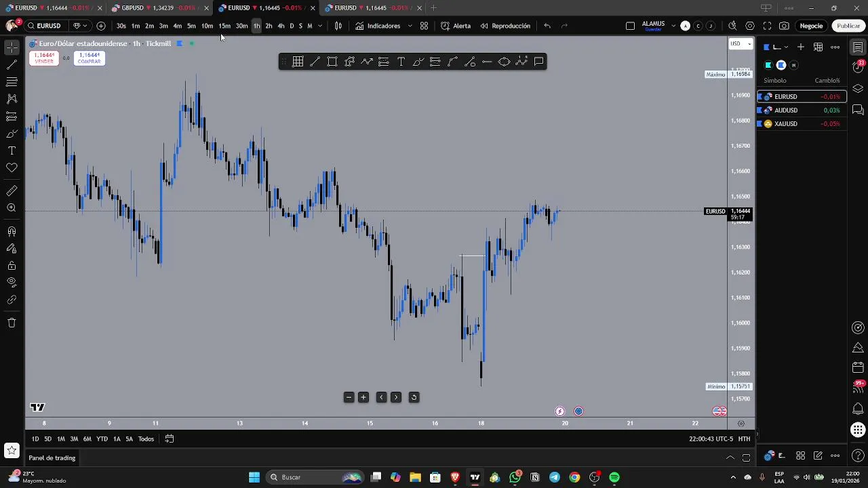
Task: Open notifications bell in right sidebar
Action: point(858,409)
